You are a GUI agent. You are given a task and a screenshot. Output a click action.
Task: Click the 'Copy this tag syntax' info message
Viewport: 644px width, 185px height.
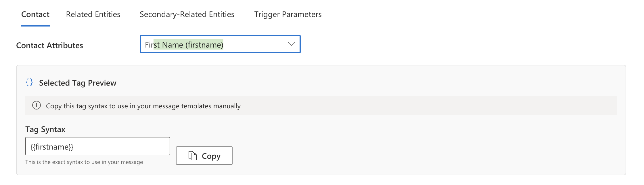[143, 106]
